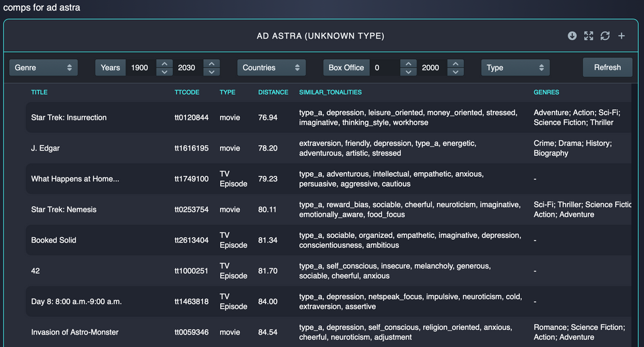
Task: Decrease Box Office minimum with down arrow
Action: (408, 72)
